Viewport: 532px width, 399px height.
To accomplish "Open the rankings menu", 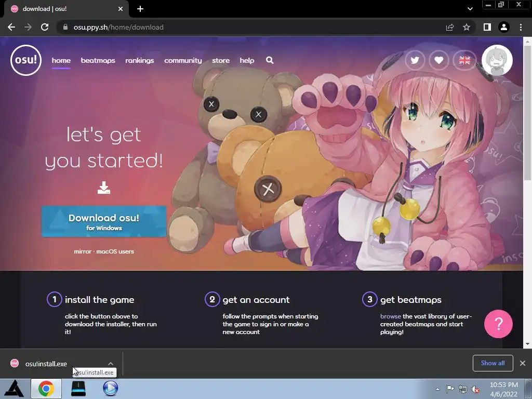I will [x=139, y=60].
